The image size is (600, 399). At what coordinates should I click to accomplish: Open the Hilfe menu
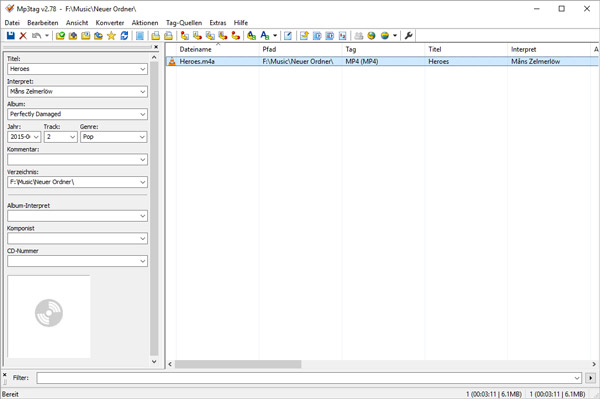click(241, 23)
